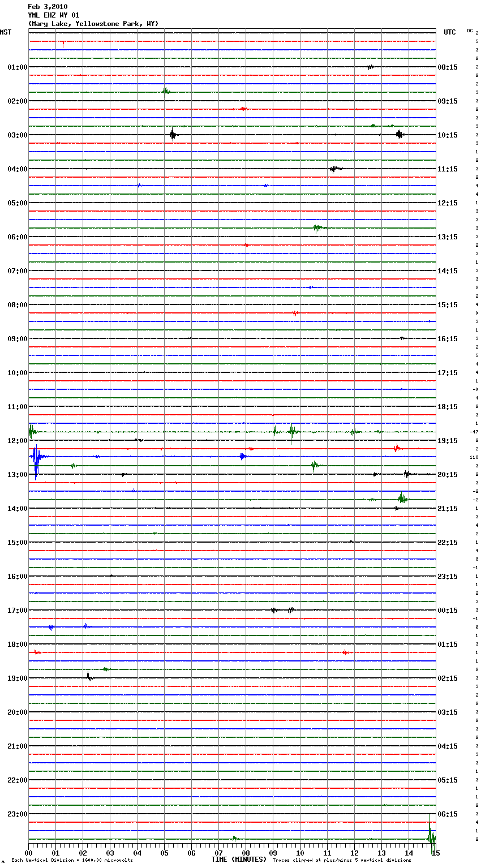Viewport: 481px width, 868px height.
Task: Click the 'MST' time zone label
Action: coord(6,32)
